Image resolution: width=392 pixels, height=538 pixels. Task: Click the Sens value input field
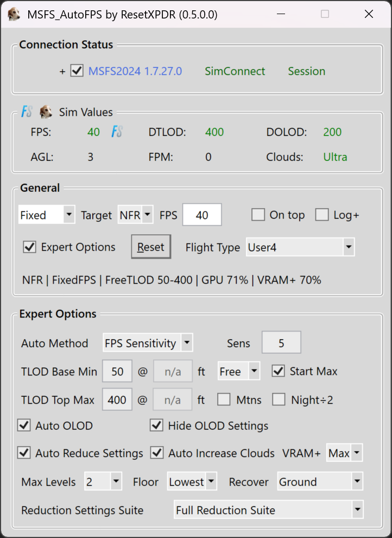pos(281,342)
